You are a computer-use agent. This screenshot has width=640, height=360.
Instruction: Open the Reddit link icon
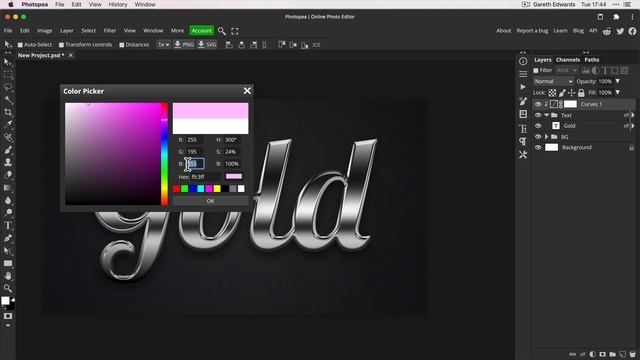[607, 31]
